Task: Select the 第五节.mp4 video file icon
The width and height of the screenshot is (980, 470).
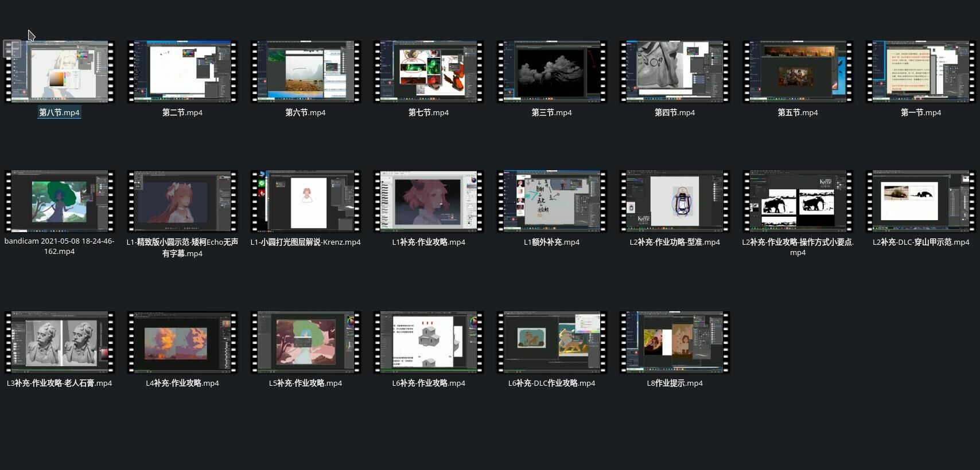Action: (x=798, y=72)
